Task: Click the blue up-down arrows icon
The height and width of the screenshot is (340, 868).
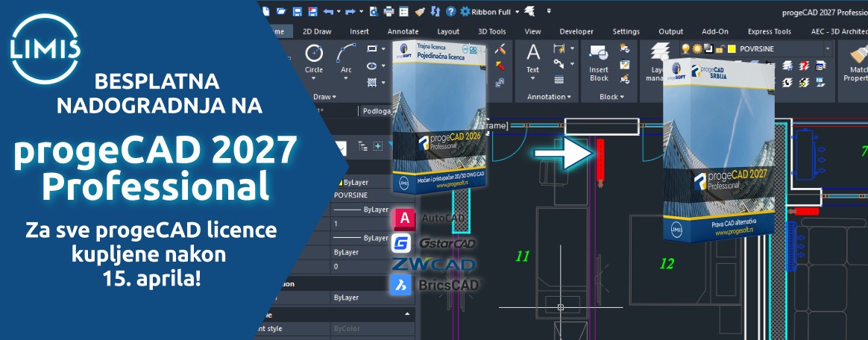Action: click(435, 11)
